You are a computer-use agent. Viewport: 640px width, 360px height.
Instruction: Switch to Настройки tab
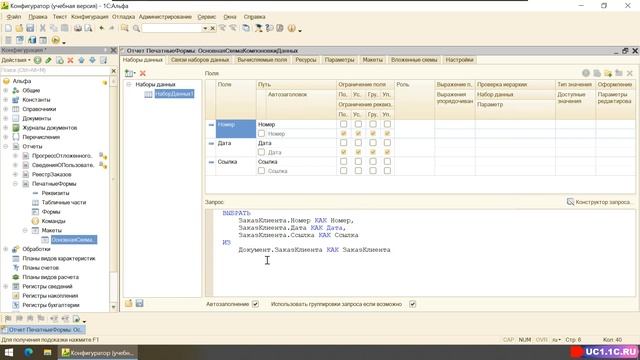(x=459, y=60)
